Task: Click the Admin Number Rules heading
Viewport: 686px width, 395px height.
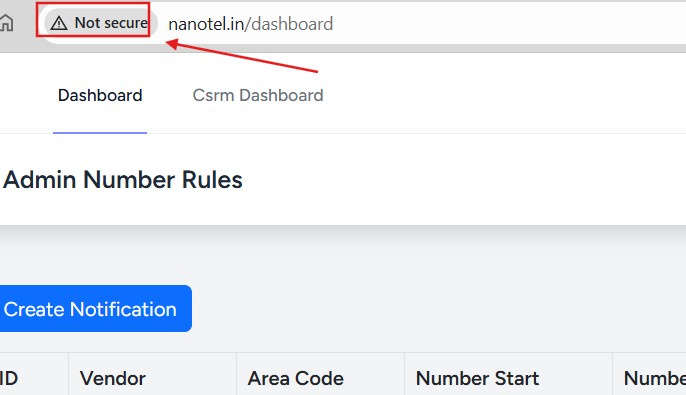Action: click(x=123, y=179)
